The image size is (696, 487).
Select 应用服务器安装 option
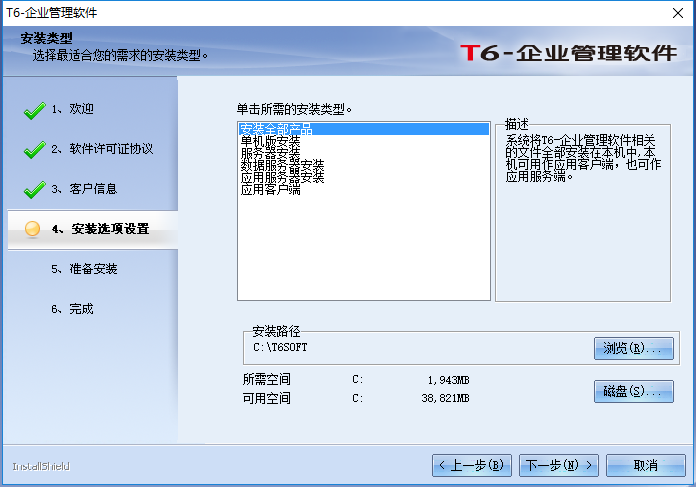click(x=282, y=177)
